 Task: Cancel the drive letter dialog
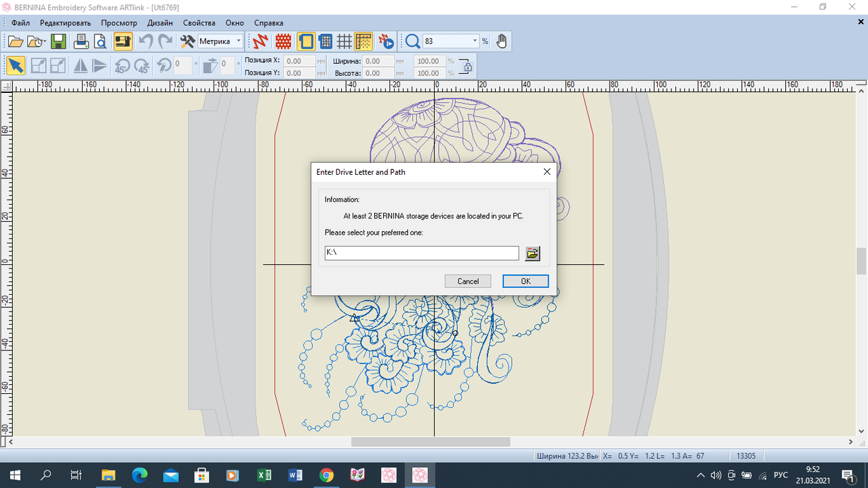tap(468, 281)
